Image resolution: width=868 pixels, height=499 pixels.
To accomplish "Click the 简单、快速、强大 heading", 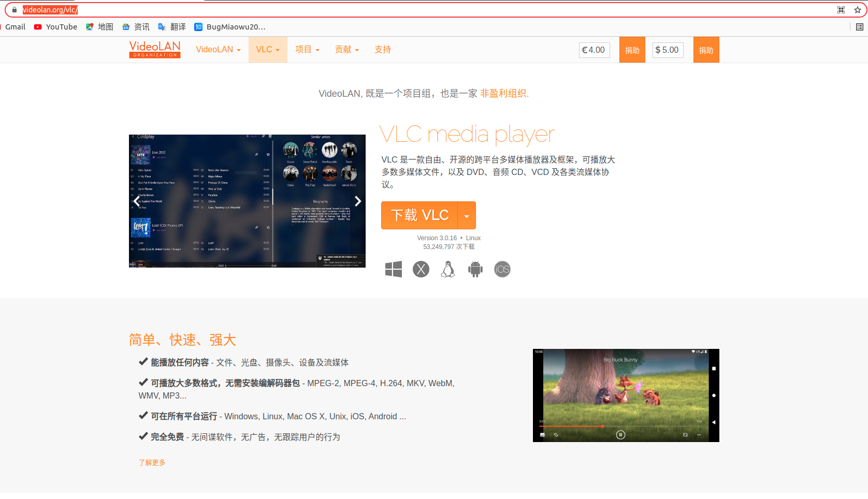I will (183, 340).
